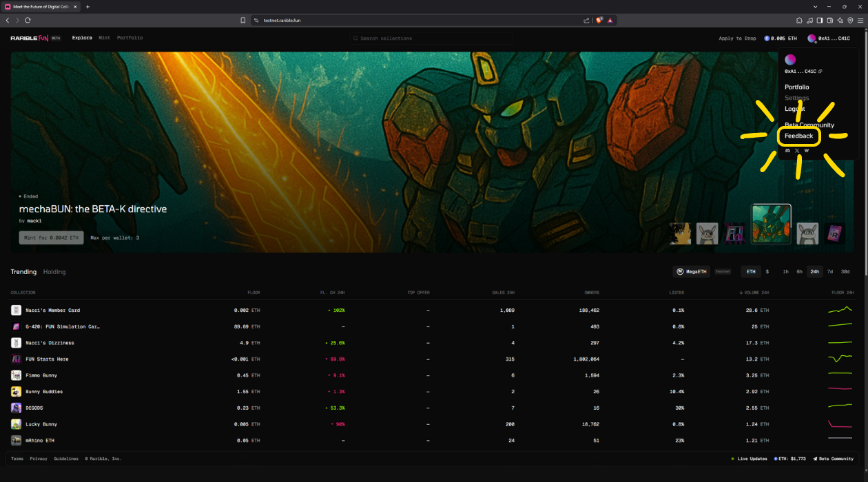Open the Terms footer link
868x482 pixels.
click(x=17, y=459)
